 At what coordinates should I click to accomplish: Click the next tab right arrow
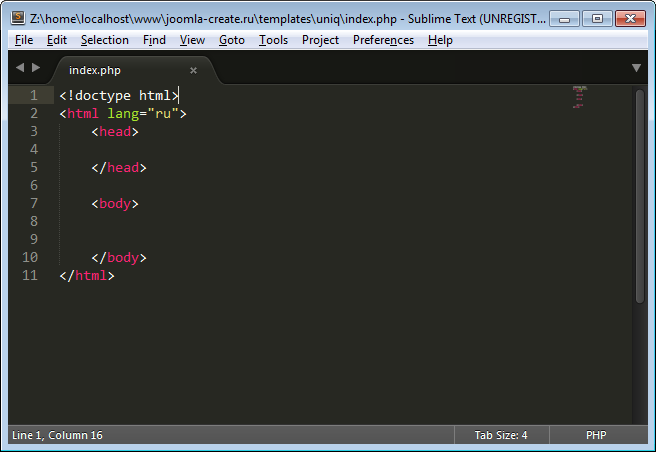tap(37, 68)
